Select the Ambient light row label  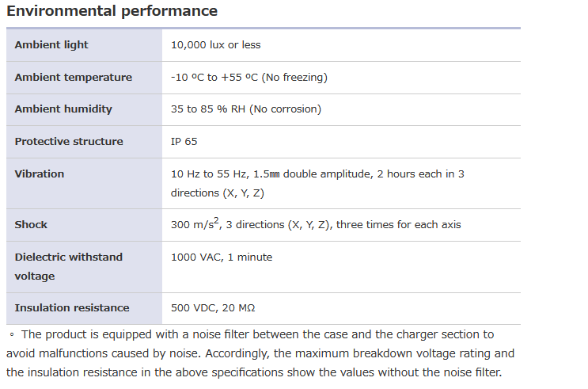(51, 44)
